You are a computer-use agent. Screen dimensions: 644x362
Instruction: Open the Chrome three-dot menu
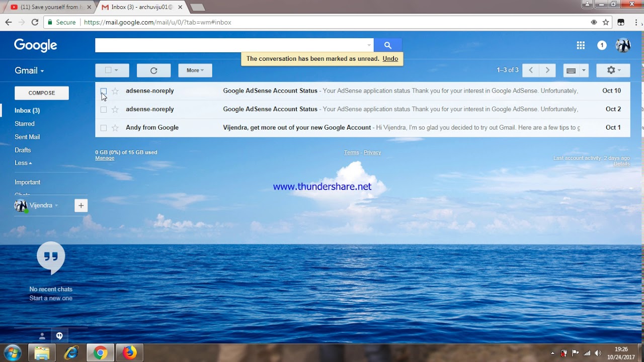pyautogui.click(x=635, y=22)
